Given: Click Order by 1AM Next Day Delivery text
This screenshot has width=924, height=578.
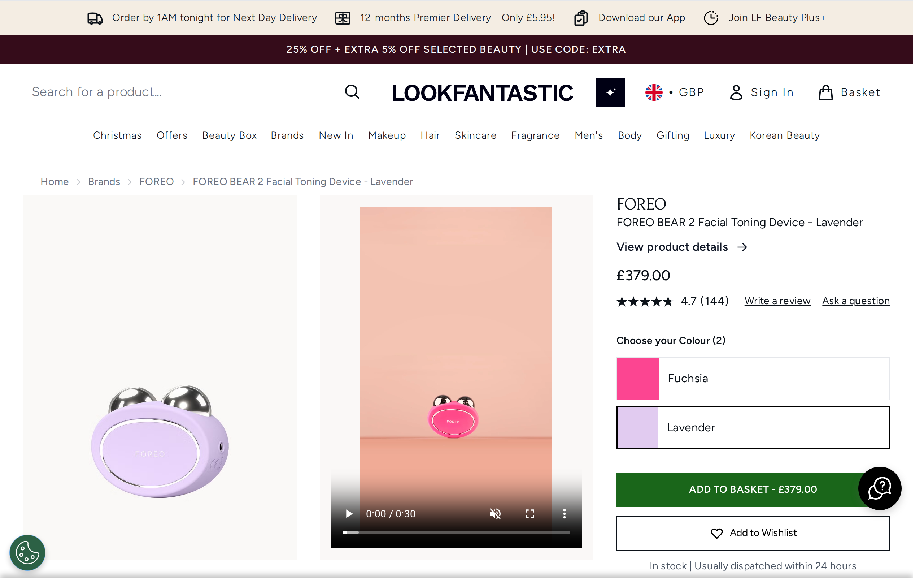Looking at the screenshot, I should coord(215,18).
